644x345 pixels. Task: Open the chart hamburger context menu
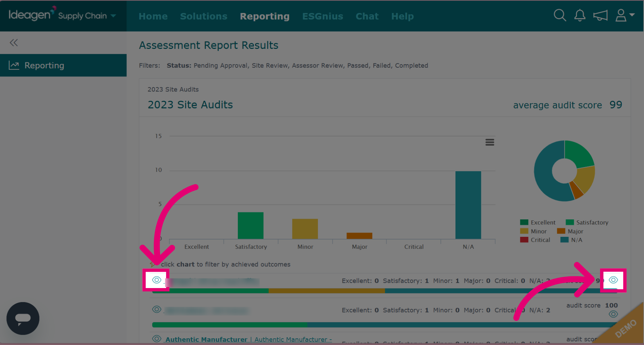coord(490,142)
